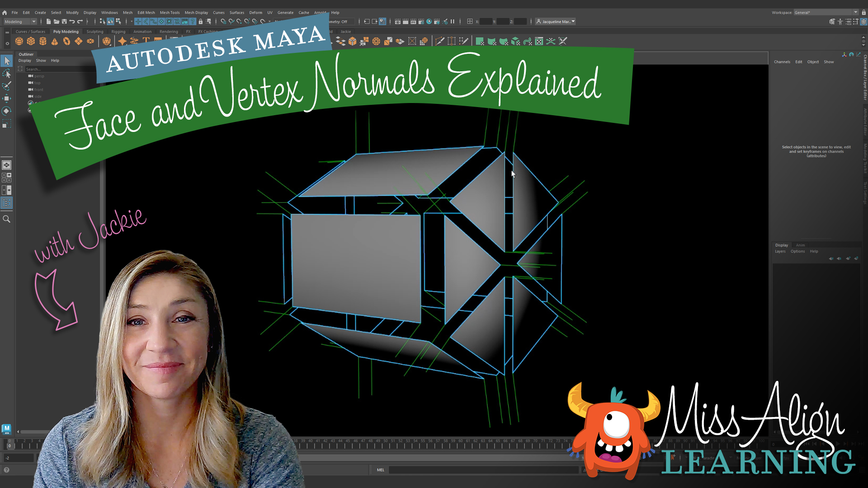Open Options menu in Layer Editor

click(797, 251)
